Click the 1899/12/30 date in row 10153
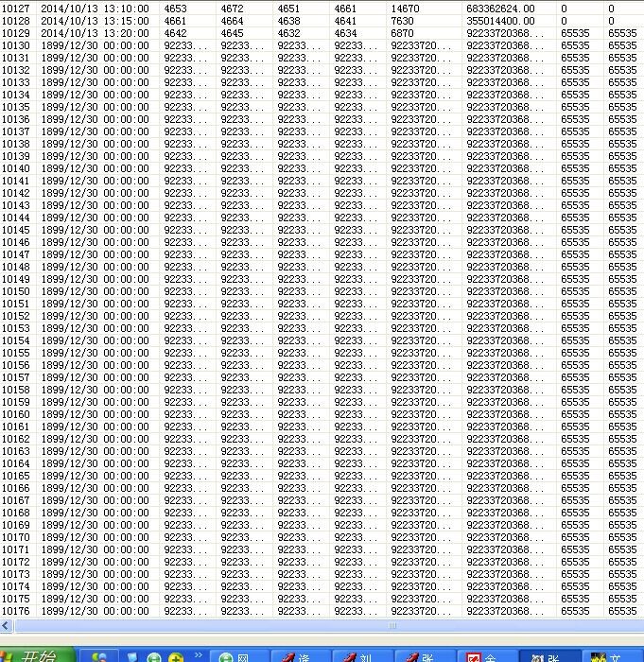 click(95, 328)
